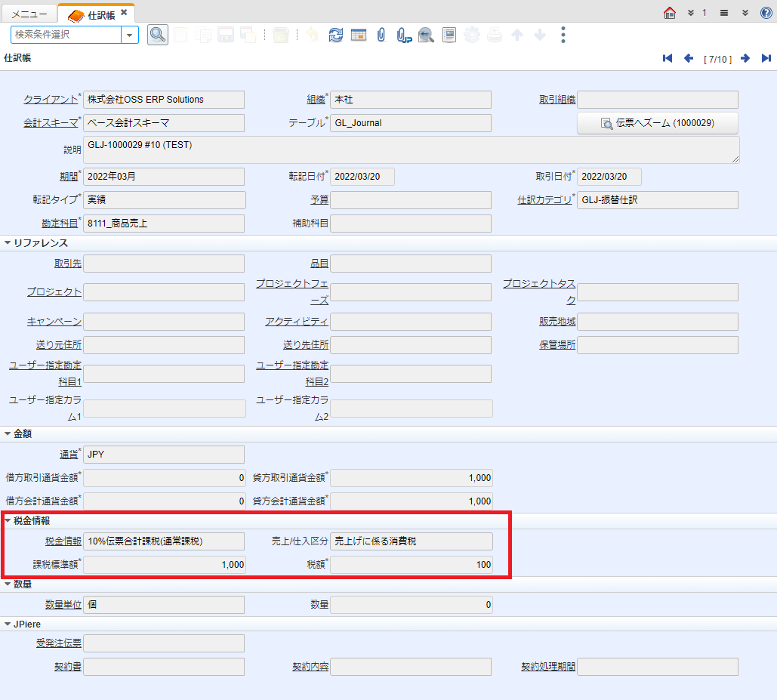Expand the double-chevron next to number 1
777x700 pixels.
point(691,13)
